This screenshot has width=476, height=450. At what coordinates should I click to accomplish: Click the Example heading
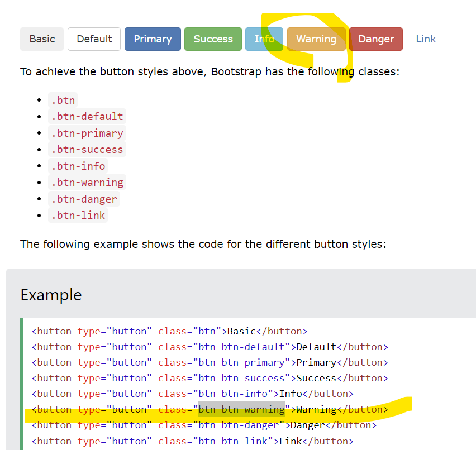pyautogui.click(x=51, y=295)
